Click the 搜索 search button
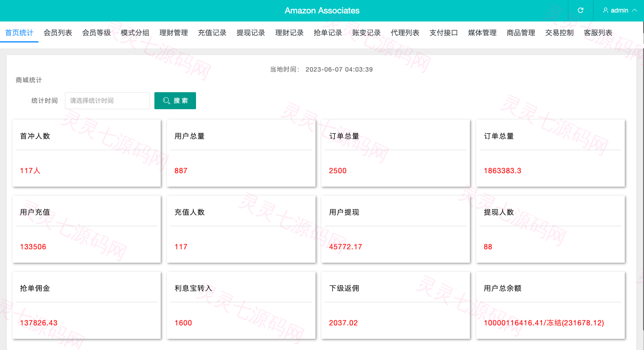This screenshot has height=350, width=644. coord(175,101)
